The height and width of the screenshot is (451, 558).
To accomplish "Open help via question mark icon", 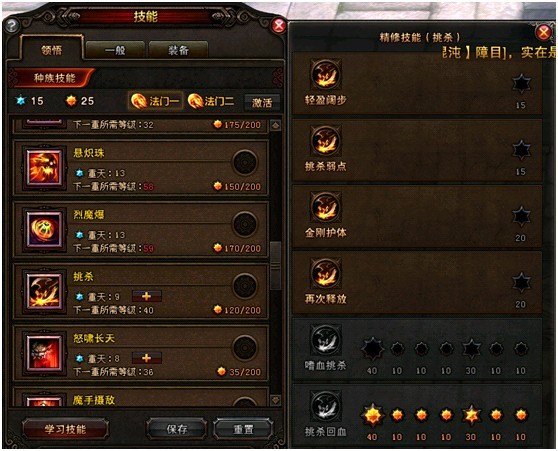I will [12, 26].
